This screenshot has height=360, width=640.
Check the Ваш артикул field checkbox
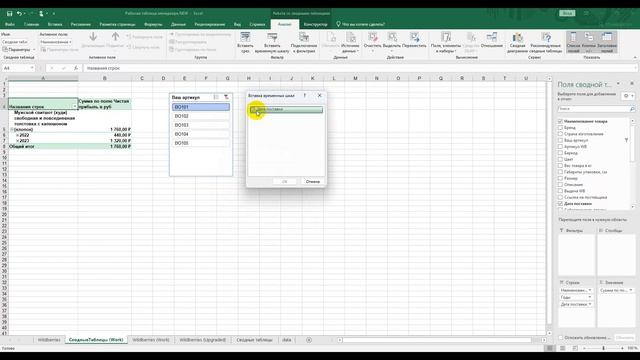tap(560, 140)
